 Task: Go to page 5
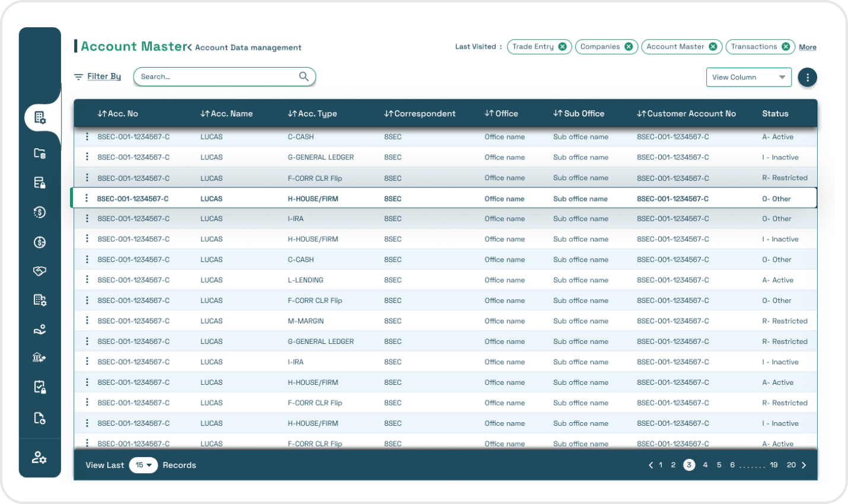click(x=719, y=465)
